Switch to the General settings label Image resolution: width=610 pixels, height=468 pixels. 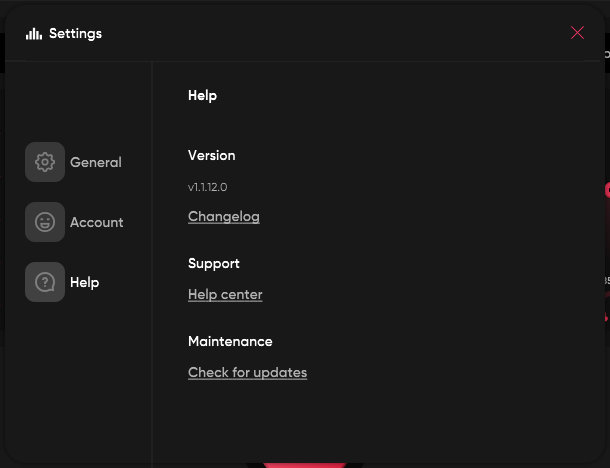pyautogui.click(x=96, y=162)
